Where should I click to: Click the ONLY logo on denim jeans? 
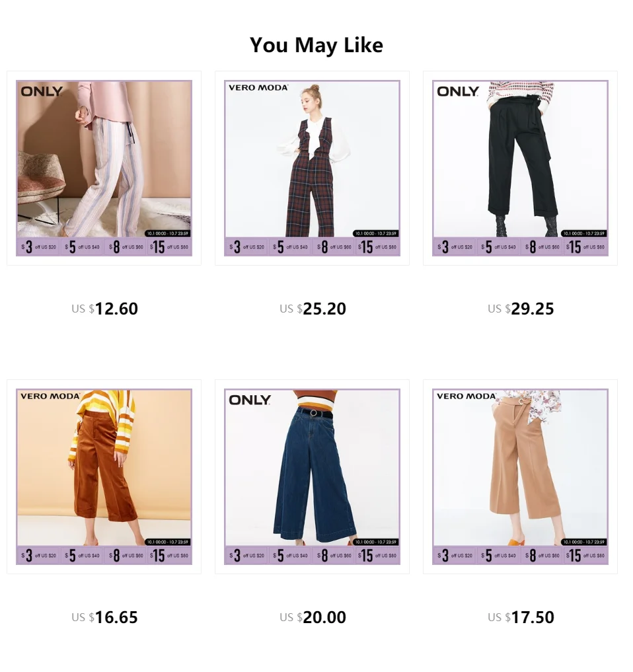[250, 400]
